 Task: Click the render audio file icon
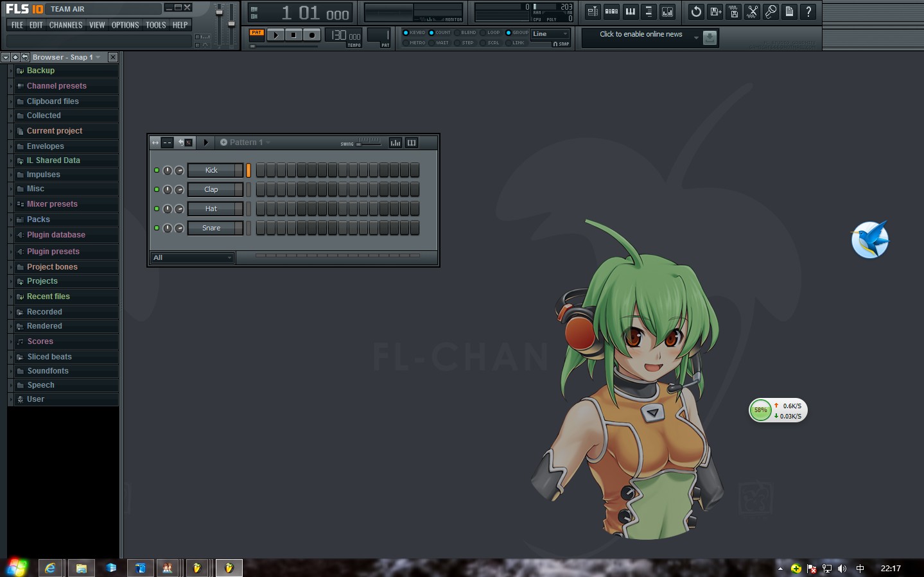click(734, 12)
